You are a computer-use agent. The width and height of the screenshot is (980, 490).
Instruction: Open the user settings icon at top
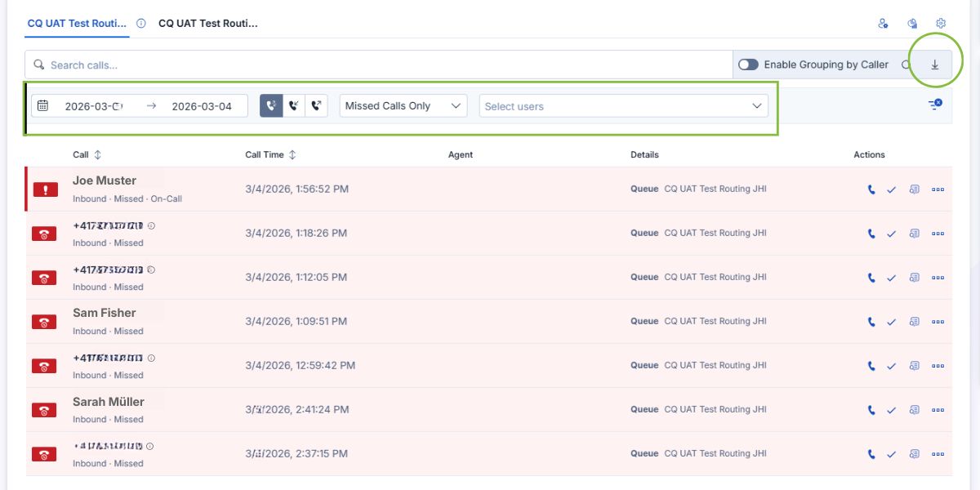[x=883, y=24]
